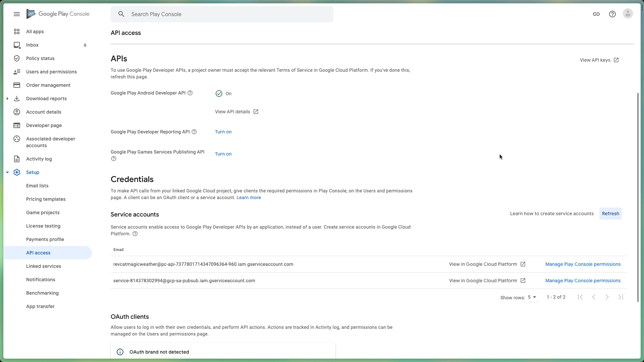Go to next page of service accounts
This screenshot has height=362, width=644.
click(x=607, y=297)
